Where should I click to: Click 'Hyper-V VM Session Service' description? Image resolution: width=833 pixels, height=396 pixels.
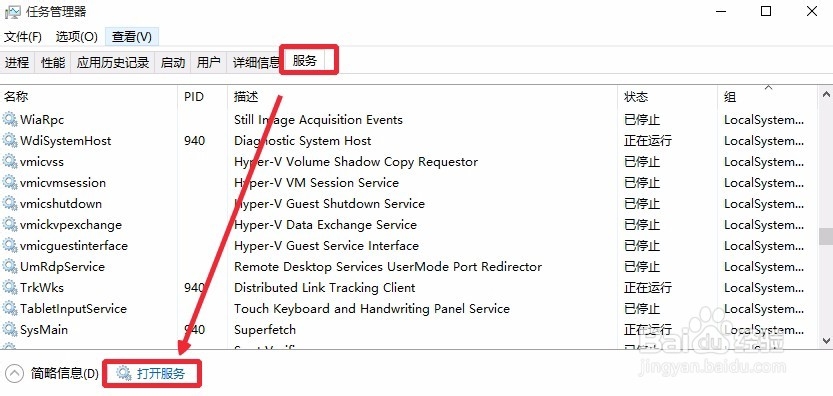pyautogui.click(x=316, y=182)
